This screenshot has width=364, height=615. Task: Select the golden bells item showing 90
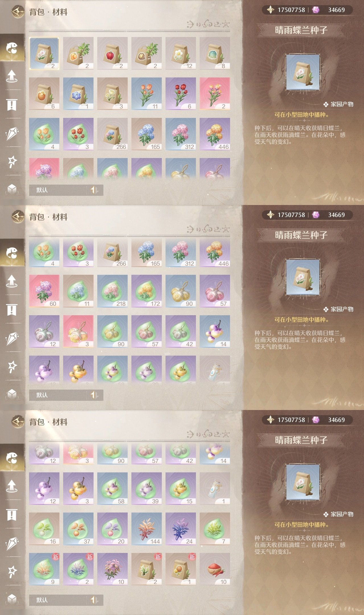(x=181, y=291)
